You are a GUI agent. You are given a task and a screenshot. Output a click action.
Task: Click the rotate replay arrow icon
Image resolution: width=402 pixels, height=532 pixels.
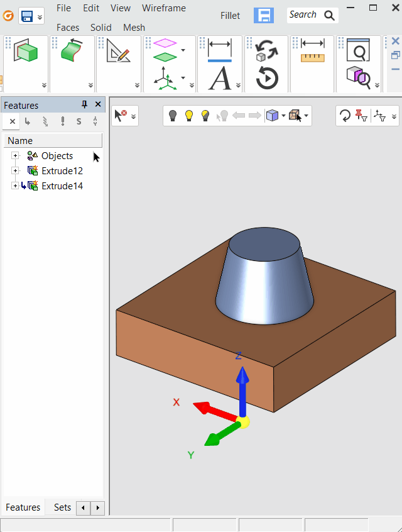[x=268, y=79]
